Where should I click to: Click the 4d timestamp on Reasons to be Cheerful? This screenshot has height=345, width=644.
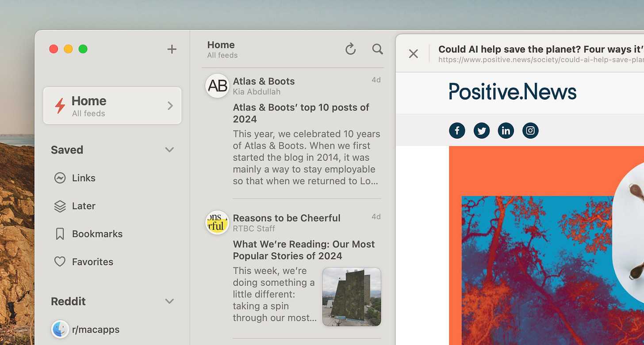376,217
